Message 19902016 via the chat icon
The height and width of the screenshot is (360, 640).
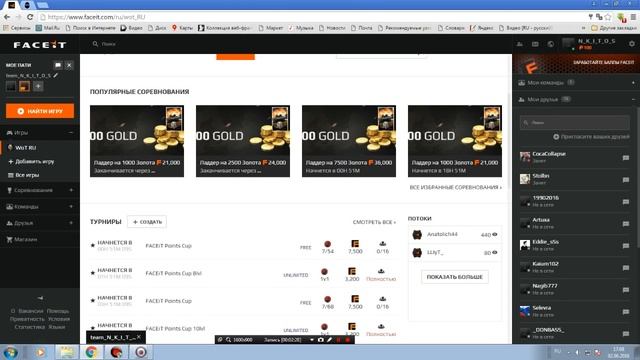[x=626, y=202]
